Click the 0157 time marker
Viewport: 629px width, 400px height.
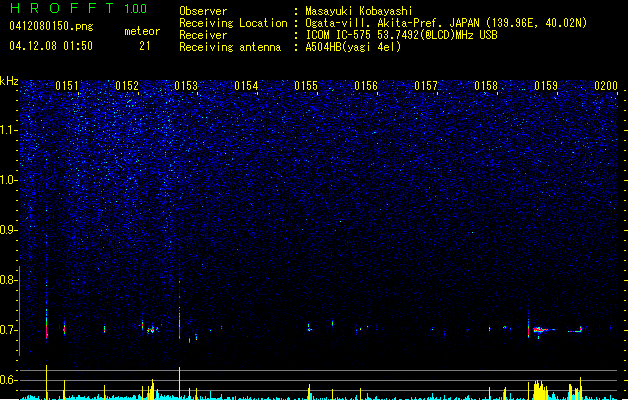[x=426, y=86]
